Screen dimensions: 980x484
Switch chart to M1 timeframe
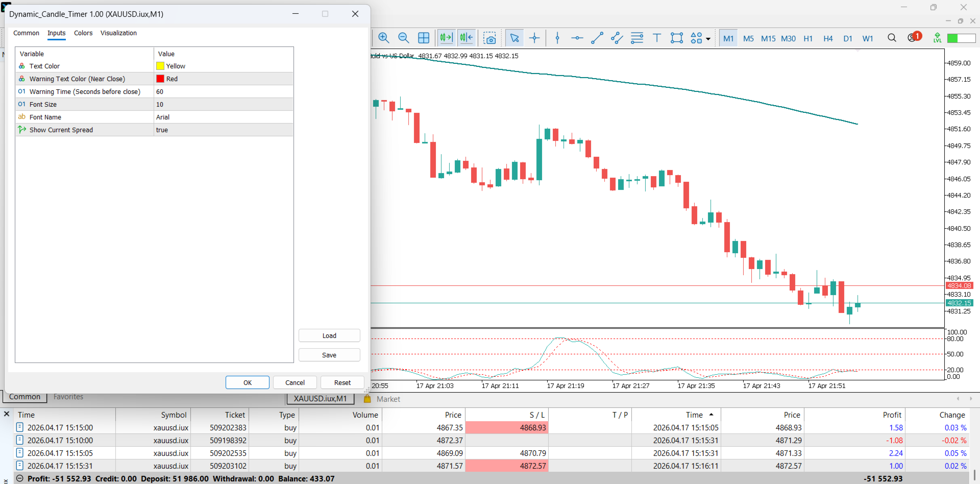728,38
